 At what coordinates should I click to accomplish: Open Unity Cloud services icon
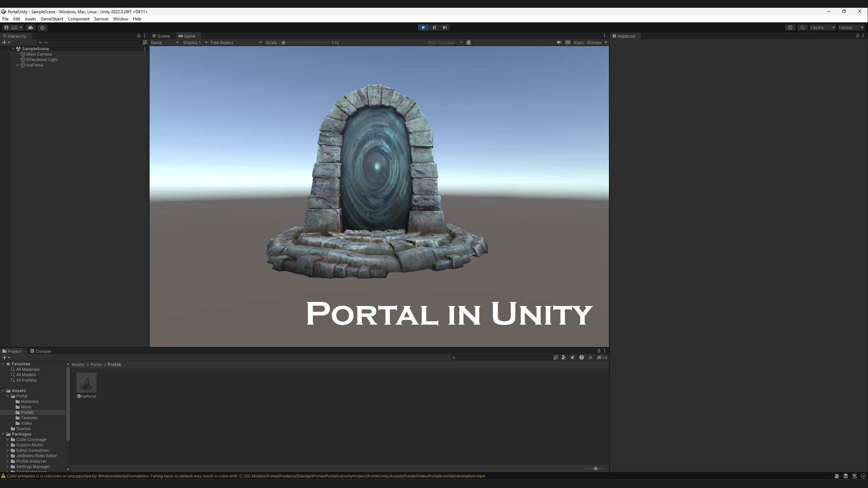[x=31, y=27]
